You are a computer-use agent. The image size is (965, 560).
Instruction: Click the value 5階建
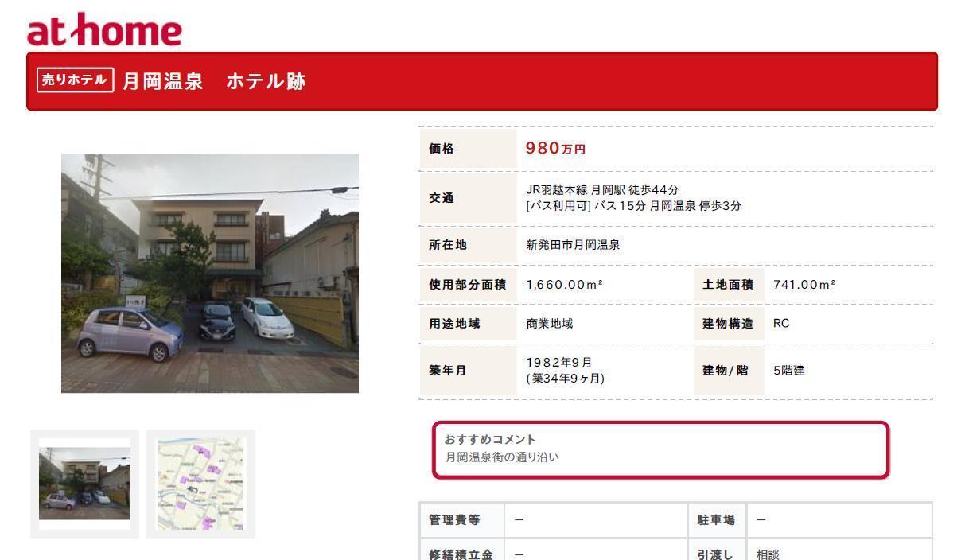(x=788, y=371)
